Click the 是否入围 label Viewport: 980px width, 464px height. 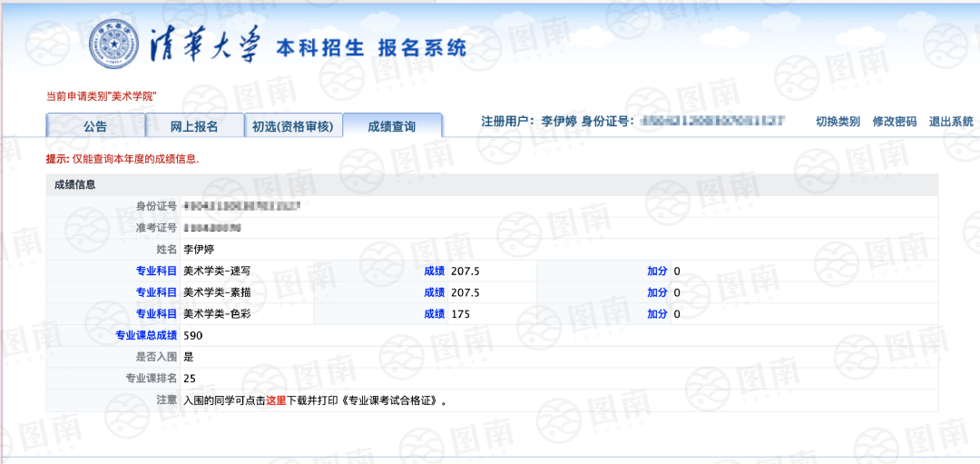[156, 357]
